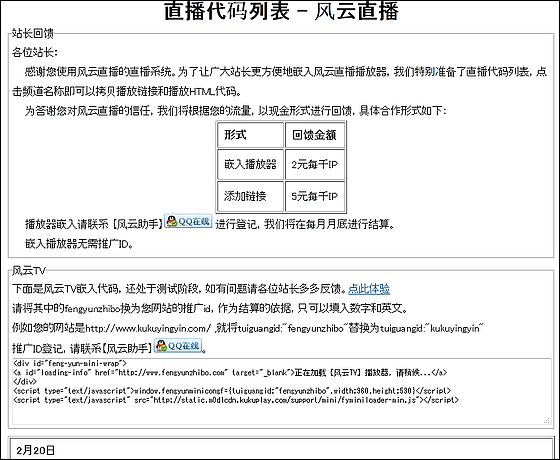Image resolution: width=560 pixels, height=460 pixels.
Task: Open the 点此体验 link
Action: coord(369,288)
